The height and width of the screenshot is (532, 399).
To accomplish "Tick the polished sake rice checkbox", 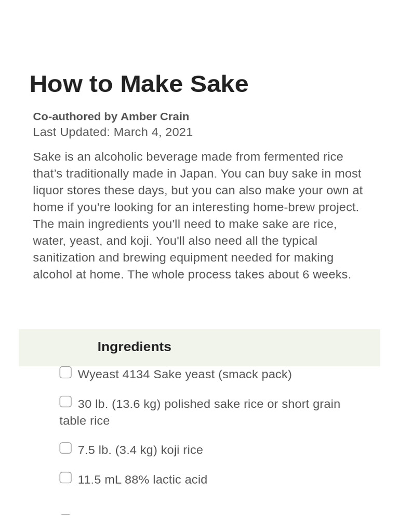I will point(65,402).
